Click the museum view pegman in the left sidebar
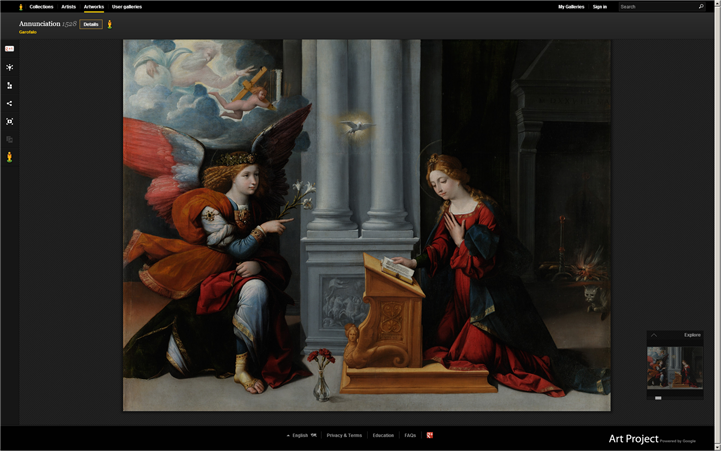 tap(9, 157)
